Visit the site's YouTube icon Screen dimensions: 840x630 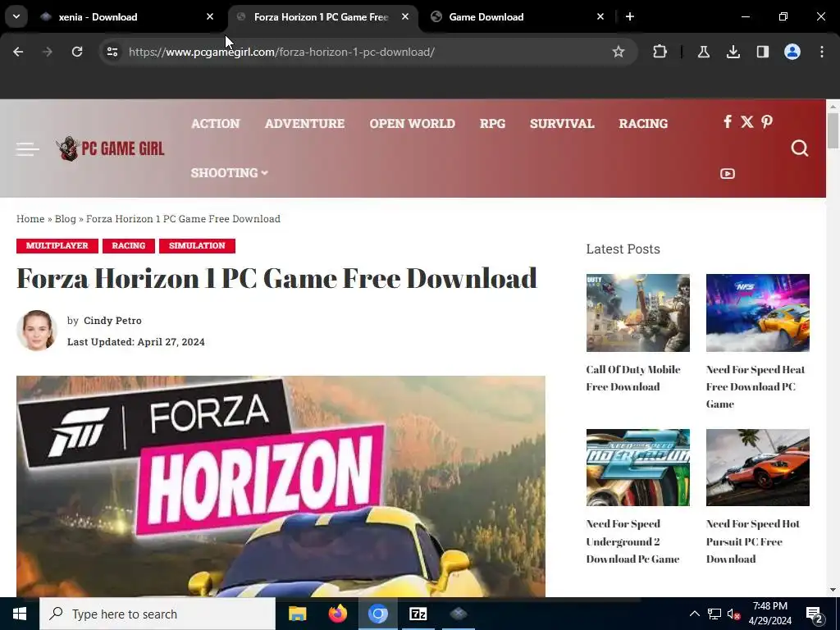[728, 174]
